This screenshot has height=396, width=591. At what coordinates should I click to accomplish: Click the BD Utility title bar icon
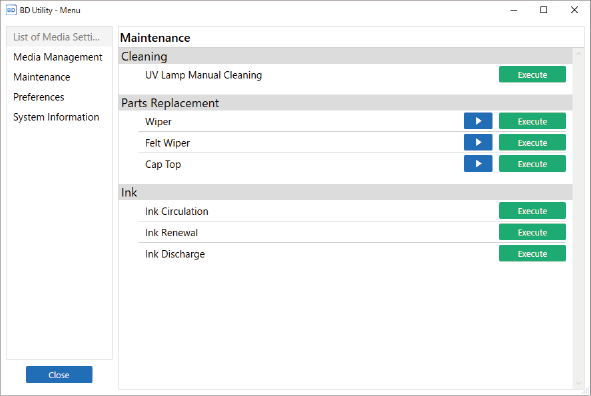11,10
